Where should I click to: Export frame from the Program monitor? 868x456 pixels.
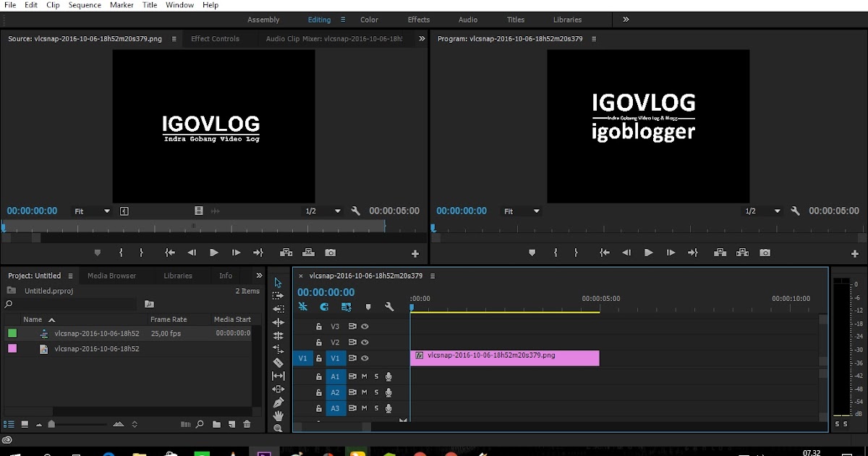pos(765,253)
